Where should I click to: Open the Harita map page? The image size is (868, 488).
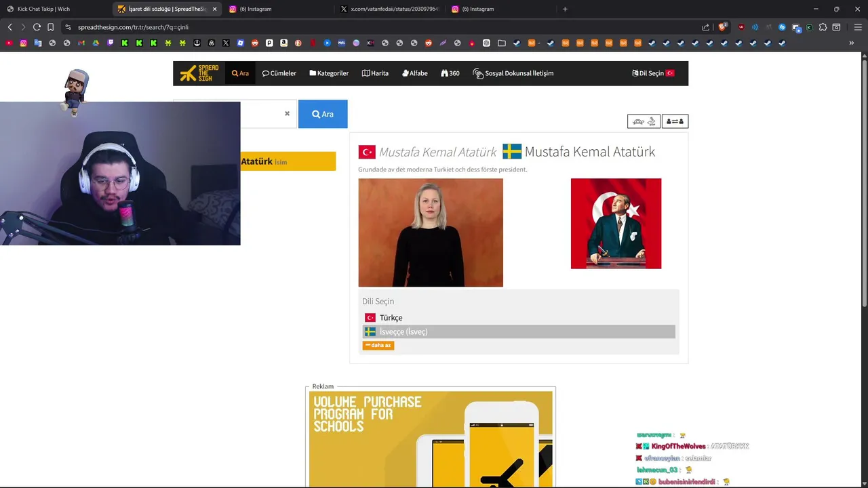pos(375,73)
